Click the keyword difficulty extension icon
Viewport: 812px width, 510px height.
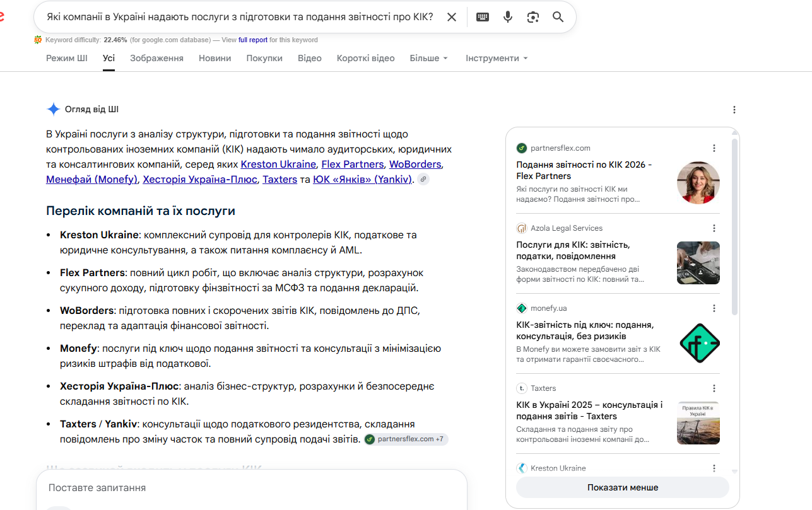[x=38, y=40]
